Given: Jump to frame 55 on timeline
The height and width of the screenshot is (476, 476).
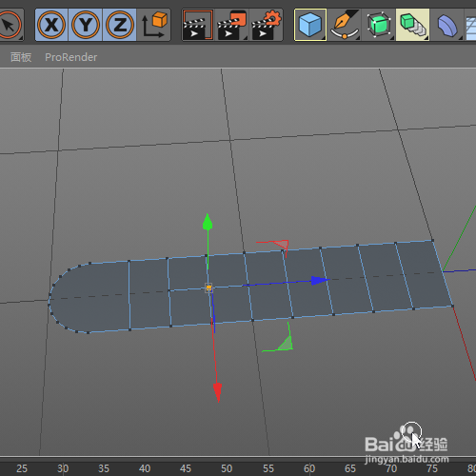Looking at the screenshot, I should click(268, 468).
